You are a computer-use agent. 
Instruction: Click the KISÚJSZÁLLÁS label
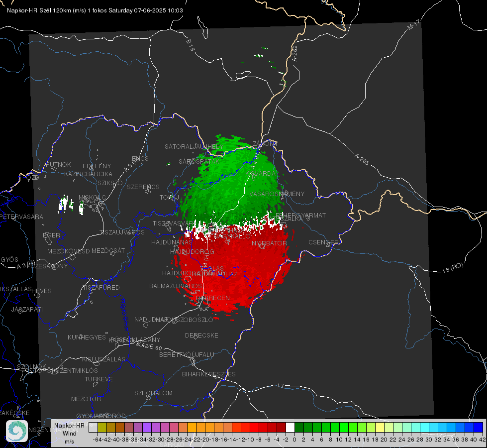(x=104, y=359)
